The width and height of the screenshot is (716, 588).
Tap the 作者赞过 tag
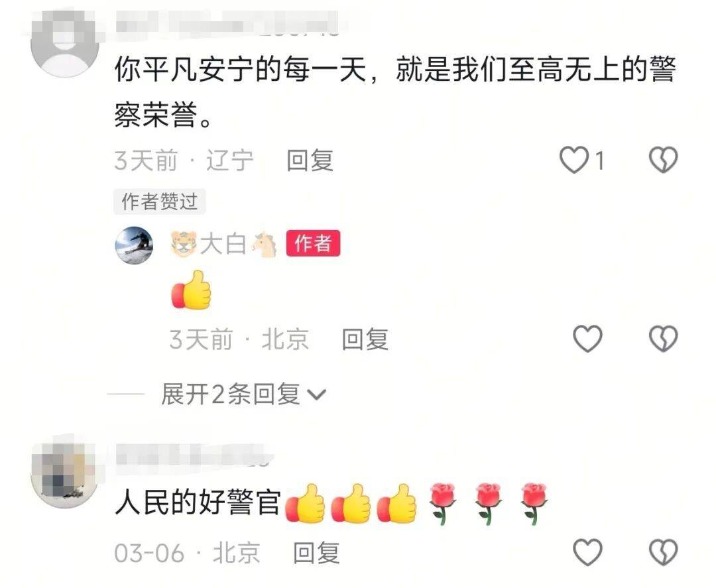pos(159,202)
